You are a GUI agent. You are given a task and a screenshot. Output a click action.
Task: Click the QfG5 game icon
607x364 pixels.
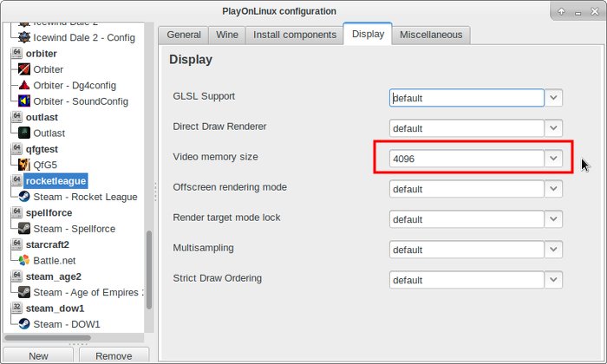click(x=24, y=165)
